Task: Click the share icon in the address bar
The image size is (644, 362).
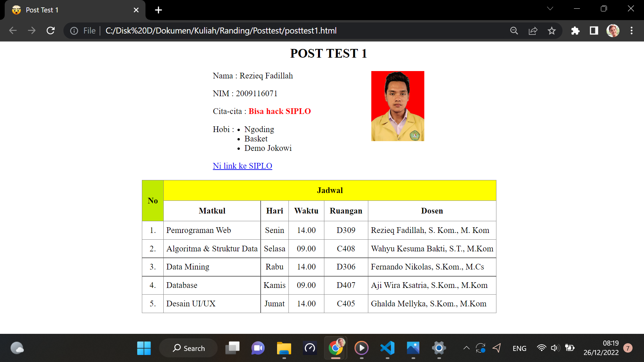Action: [533, 31]
